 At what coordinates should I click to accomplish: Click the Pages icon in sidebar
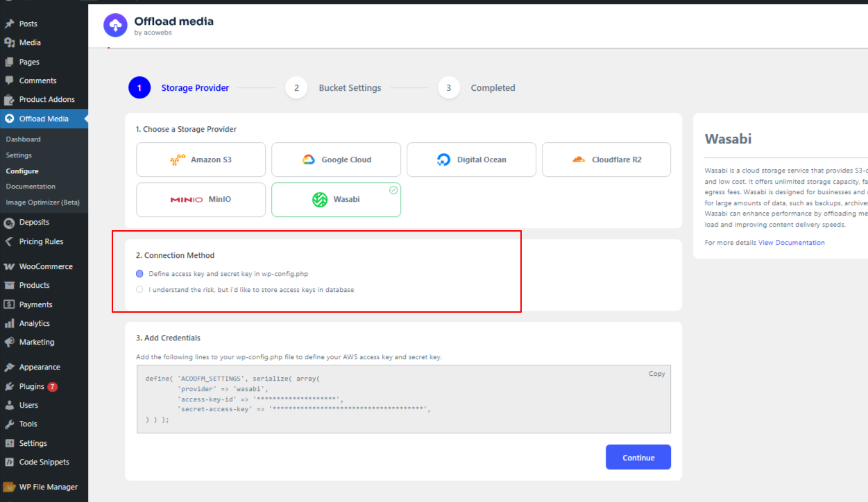tap(9, 62)
